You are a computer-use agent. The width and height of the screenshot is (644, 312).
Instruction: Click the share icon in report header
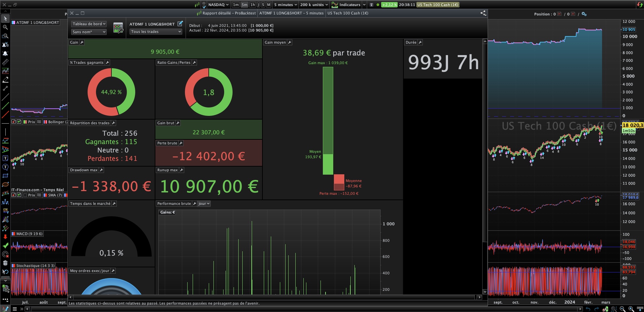483,13
